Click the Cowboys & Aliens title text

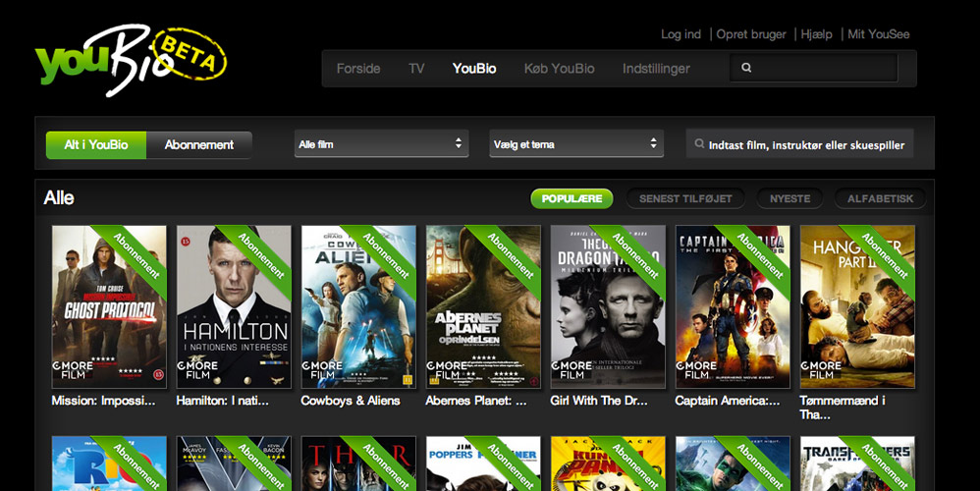point(350,401)
